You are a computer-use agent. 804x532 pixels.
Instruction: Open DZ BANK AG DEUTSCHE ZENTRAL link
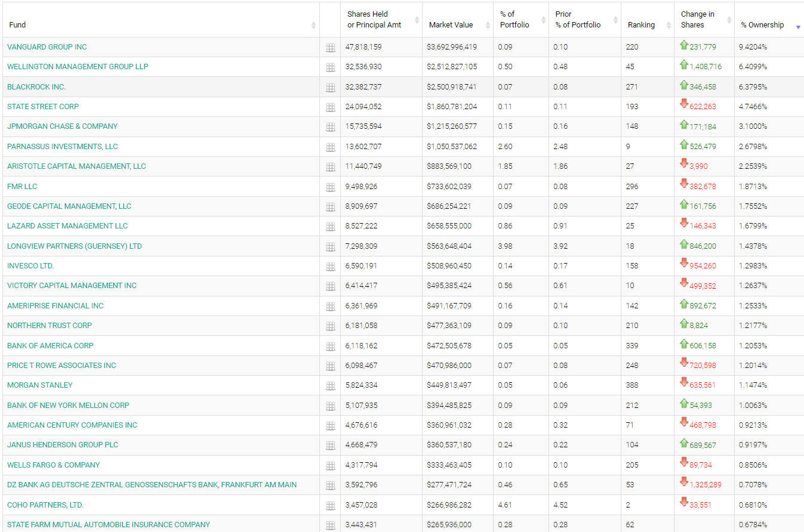point(152,485)
